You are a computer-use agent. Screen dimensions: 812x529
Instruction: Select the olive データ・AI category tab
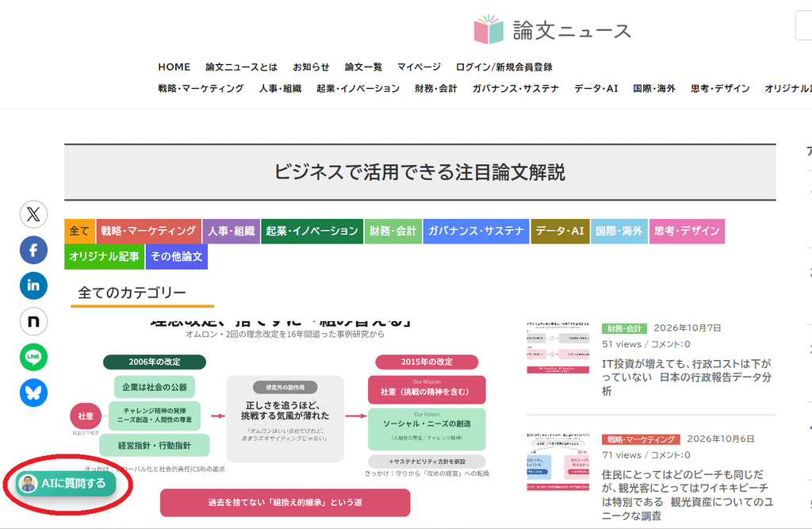click(x=560, y=231)
